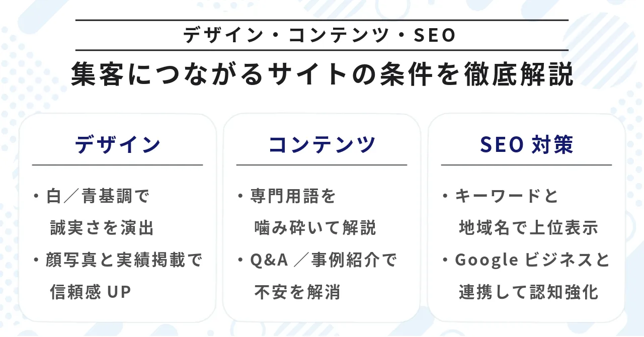Click the "信頼感 UP" text line
This screenshot has height=337, width=644.
click(91, 292)
